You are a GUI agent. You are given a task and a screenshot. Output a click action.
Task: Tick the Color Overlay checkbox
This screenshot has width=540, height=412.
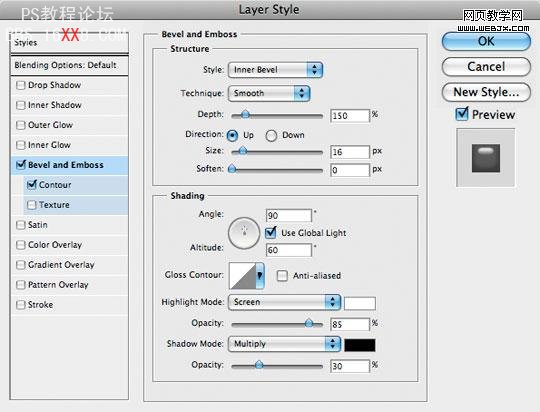[x=21, y=245]
